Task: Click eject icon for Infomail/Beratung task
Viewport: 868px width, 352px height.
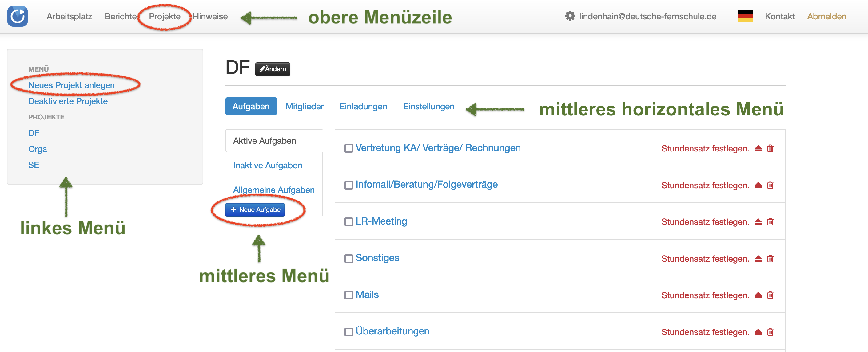Action: tap(758, 185)
